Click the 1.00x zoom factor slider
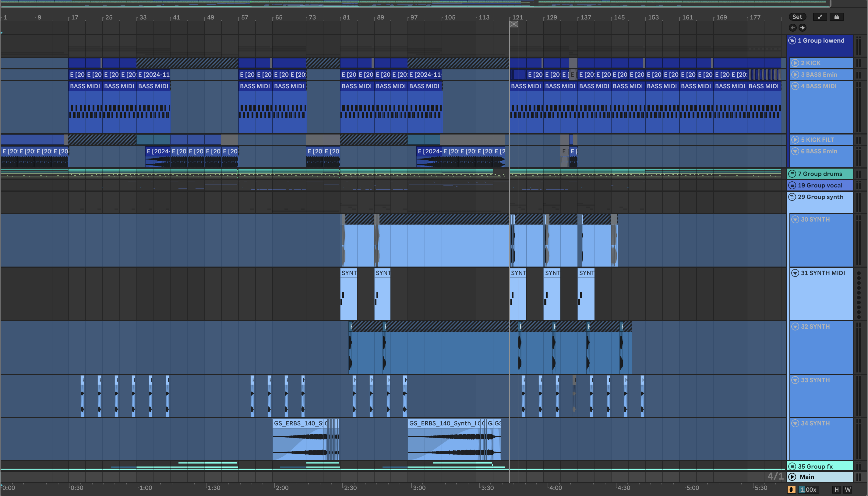The width and height of the screenshot is (868, 496). 808,490
